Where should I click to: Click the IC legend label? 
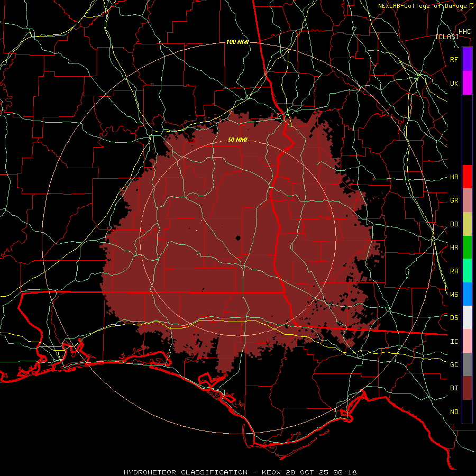click(454, 342)
